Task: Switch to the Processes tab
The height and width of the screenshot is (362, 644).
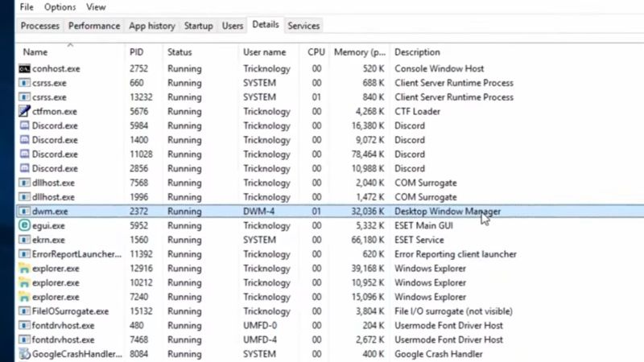Action: pyautogui.click(x=39, y=26)
